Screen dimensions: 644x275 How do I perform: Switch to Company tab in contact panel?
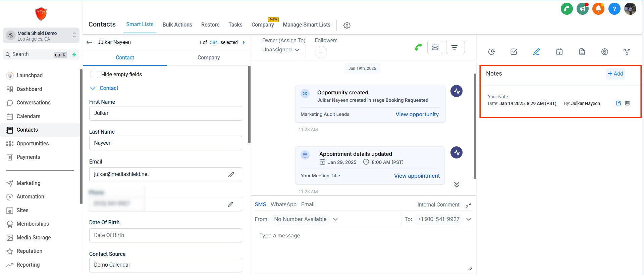coord(209,58)
